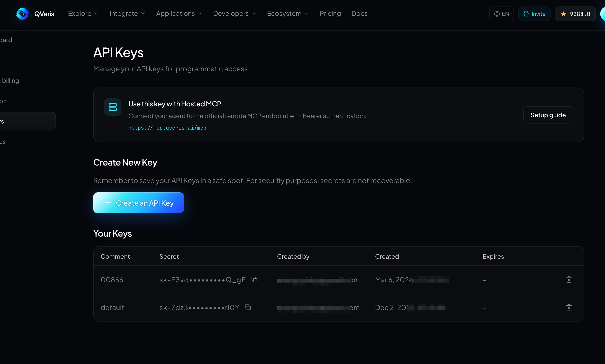This screenshot has height=364, width=605.
Task: Expand the Developers menu
Action: pos(234,13)
